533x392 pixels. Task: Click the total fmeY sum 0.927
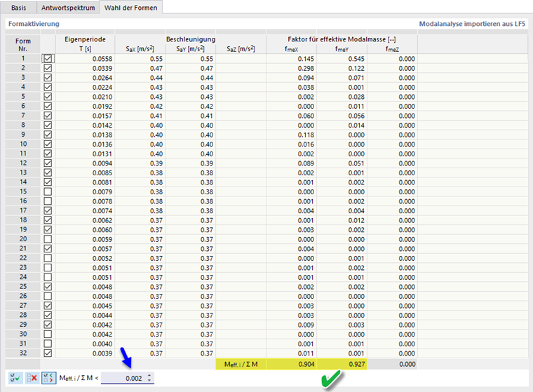click(x=342, y=364)
